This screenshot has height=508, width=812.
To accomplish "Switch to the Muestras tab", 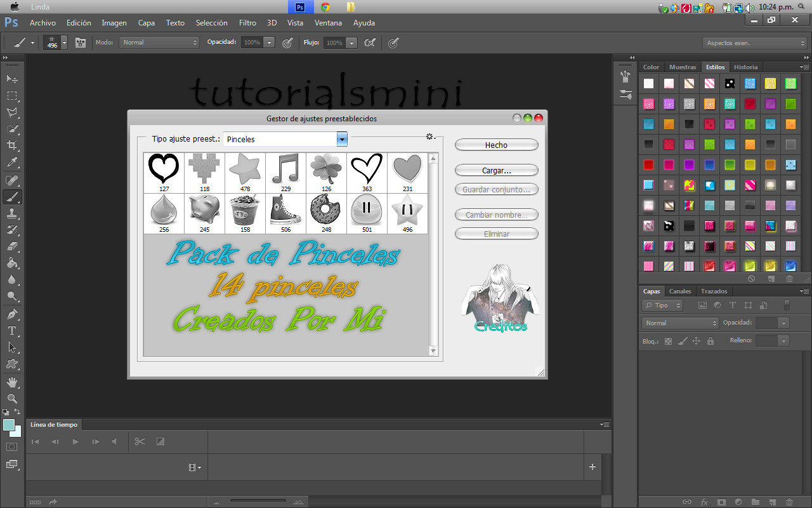I will coord(683,67).
